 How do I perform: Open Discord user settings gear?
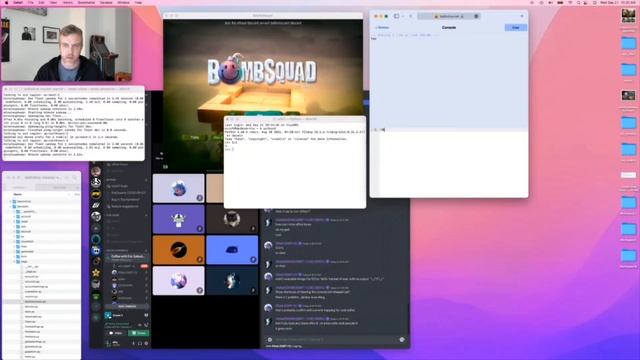click(x=146, y=343)
